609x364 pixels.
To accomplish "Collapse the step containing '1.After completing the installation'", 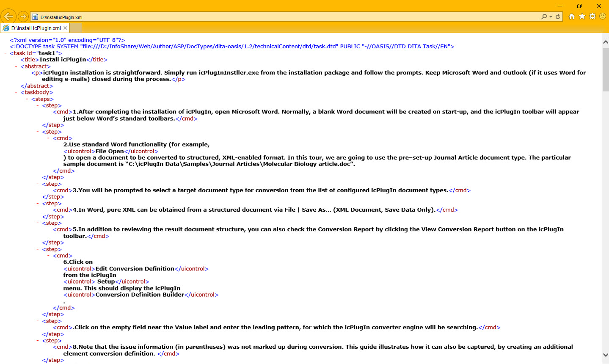I will [x=38, y=105].
